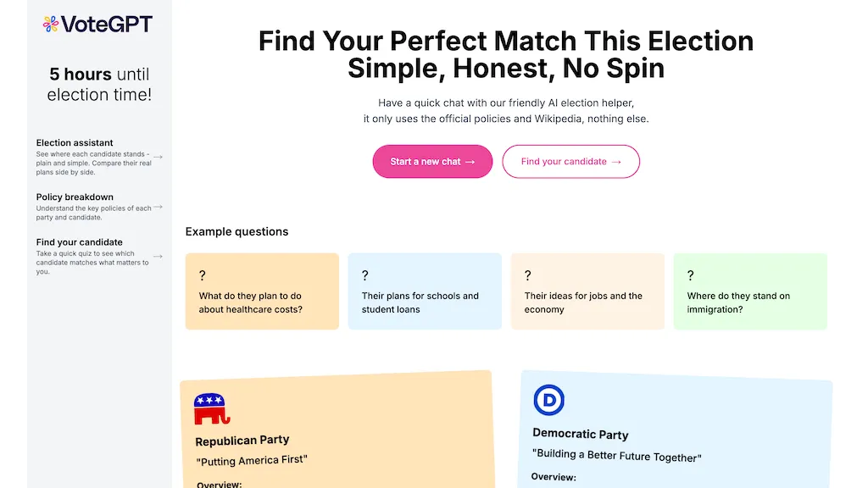This screenshot has height=488, width=868.
Task: Select the healthcare costs example question
Action: (262, 291)
